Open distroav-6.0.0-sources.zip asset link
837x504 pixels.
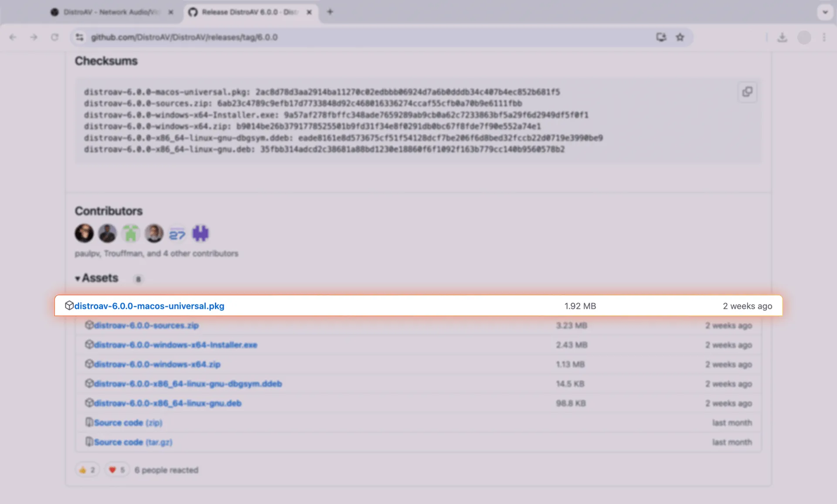click(146, 325)
